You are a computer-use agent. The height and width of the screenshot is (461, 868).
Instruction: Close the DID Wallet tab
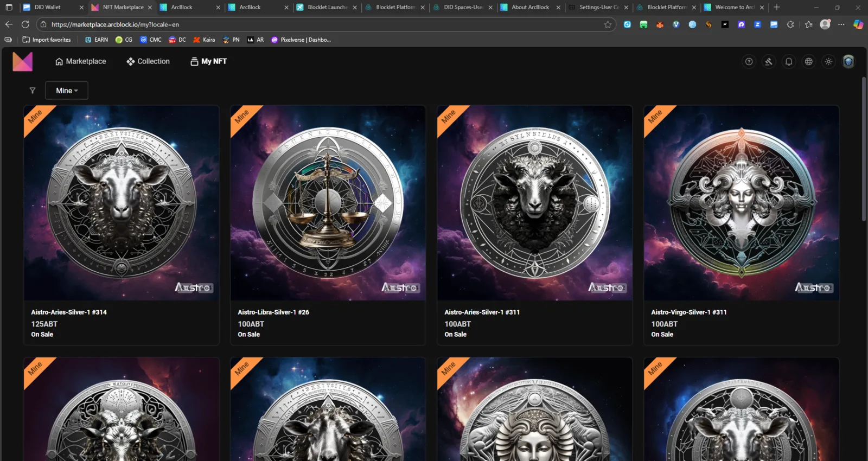coord(81,8)
